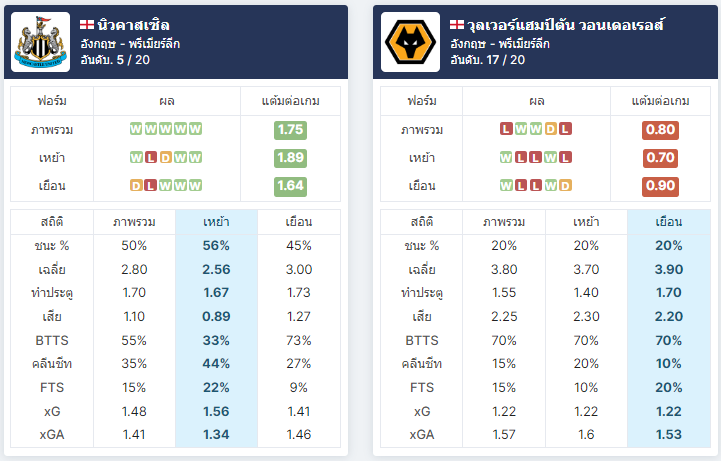The width and height of the screenshot is (721, 461).
Task: Select the ภาพรวม column header in Newcastle stats
Action: click(x=134, y=222)
